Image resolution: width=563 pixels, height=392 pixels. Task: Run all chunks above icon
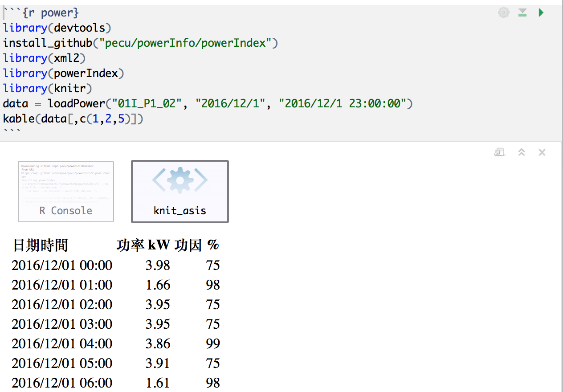[522, 12]
